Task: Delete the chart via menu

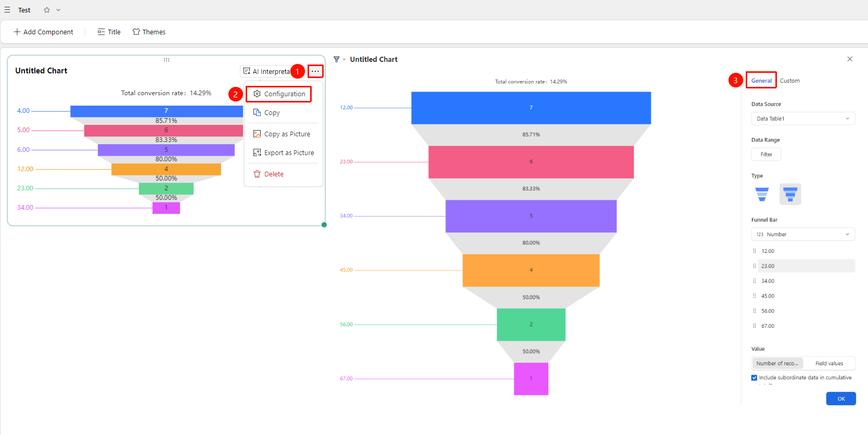Action: pyautogui.click(x=269, y=174)
